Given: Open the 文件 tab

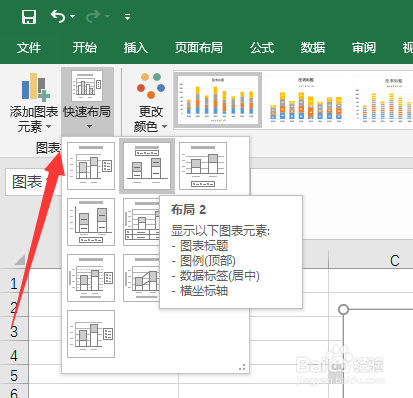Looking at the screenshot, I should (29, 48).
